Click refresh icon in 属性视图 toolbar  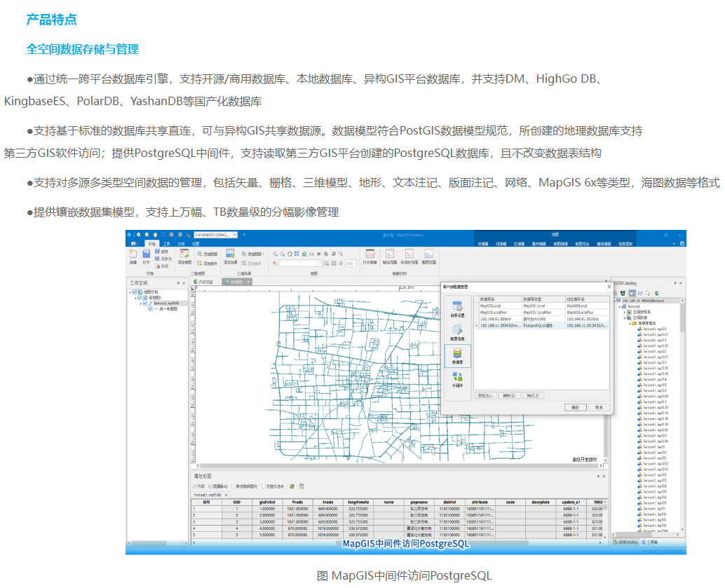pyautogui.click(x=292, y=486)
